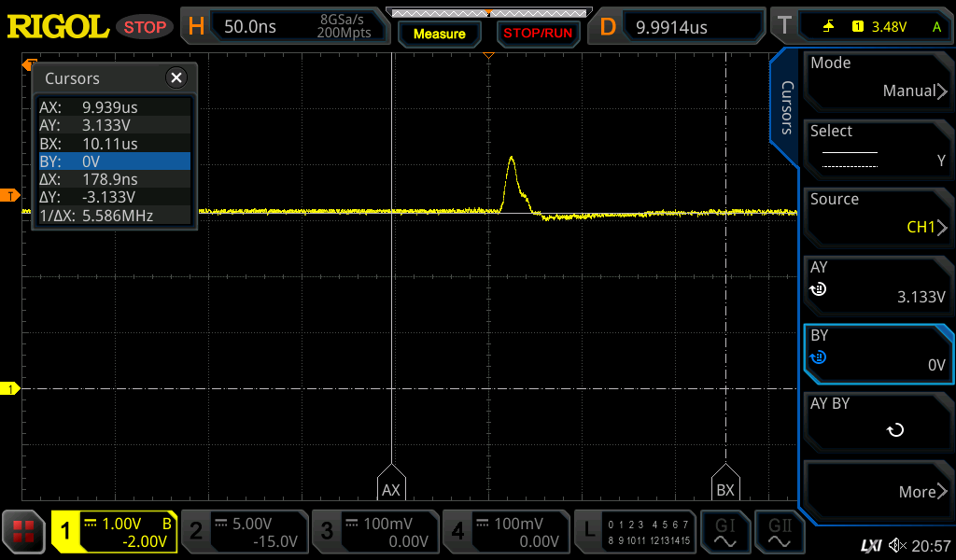Select the rising edge trigger icon
956x560 pixels.
coord(828,26)
